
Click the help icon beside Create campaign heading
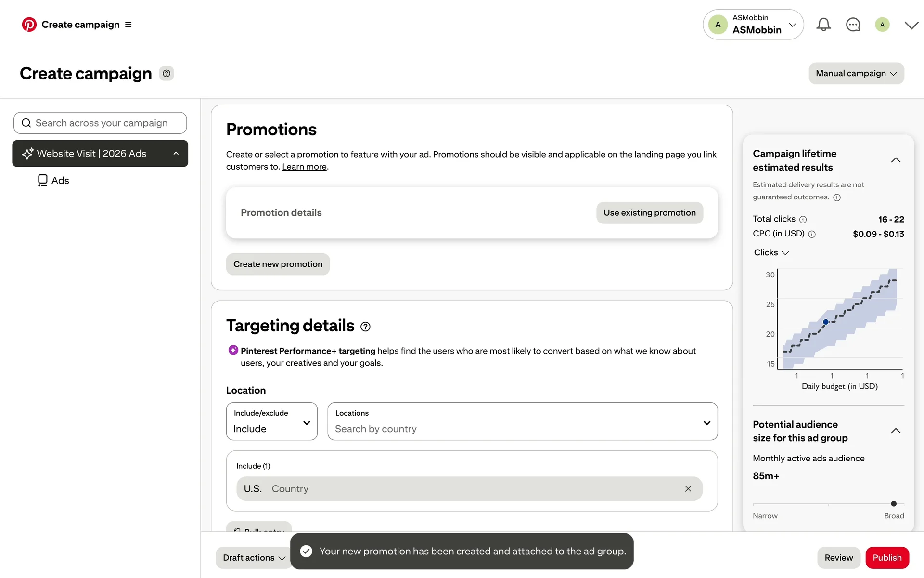pyautogui.click(x=167, y=74)
